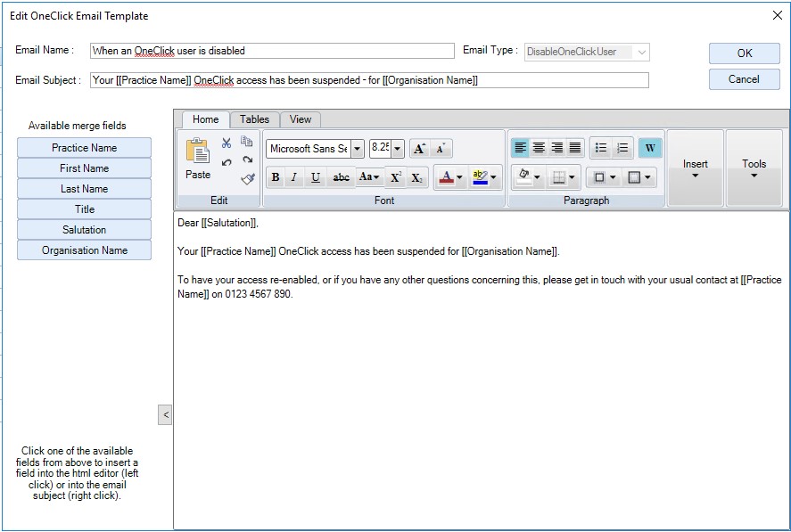Click the Paste clipboard icon
The height and width of the screenshot is (532, 791).
(x=198, y=151)
